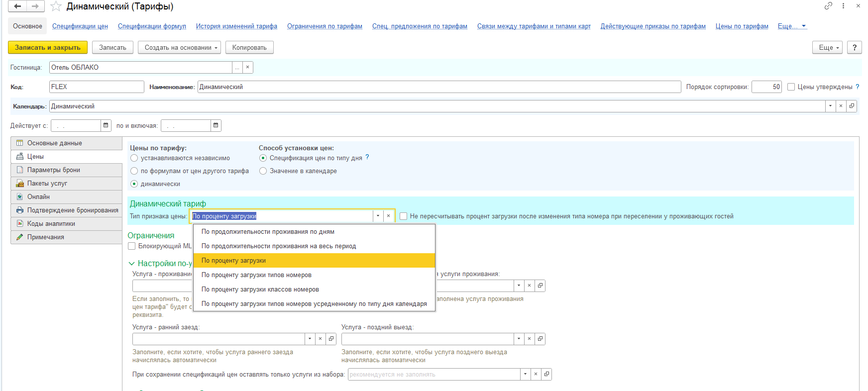Select 'устанавливаются независимо' radio option
Image resolution: width=868 pixels, height=391 pixels.
pyautogui.click(x=134, y=158)
